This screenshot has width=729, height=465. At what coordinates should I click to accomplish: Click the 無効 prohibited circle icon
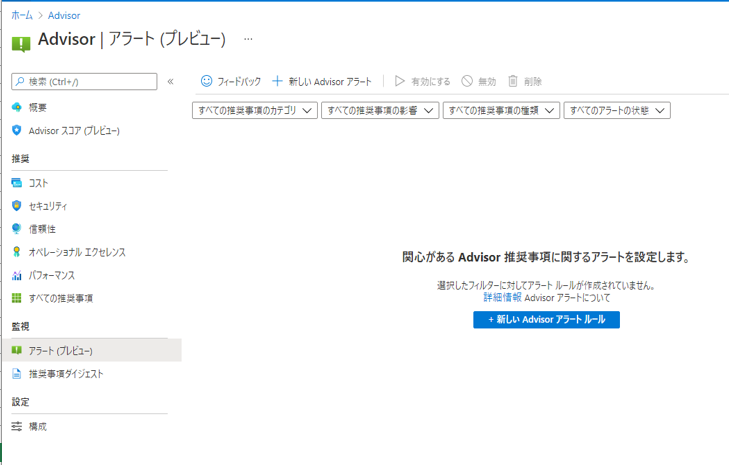(x=467, y=81)
